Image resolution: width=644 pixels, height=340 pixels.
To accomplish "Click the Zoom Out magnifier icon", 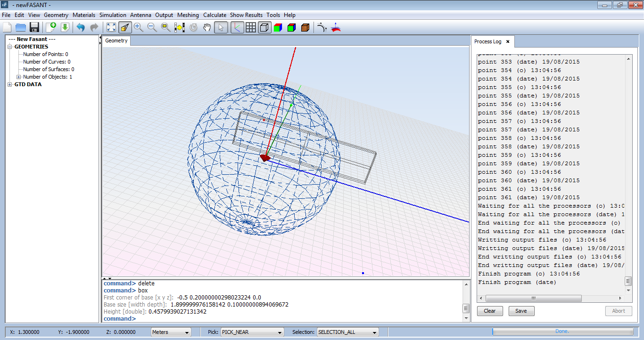I will tap(152, 27).
